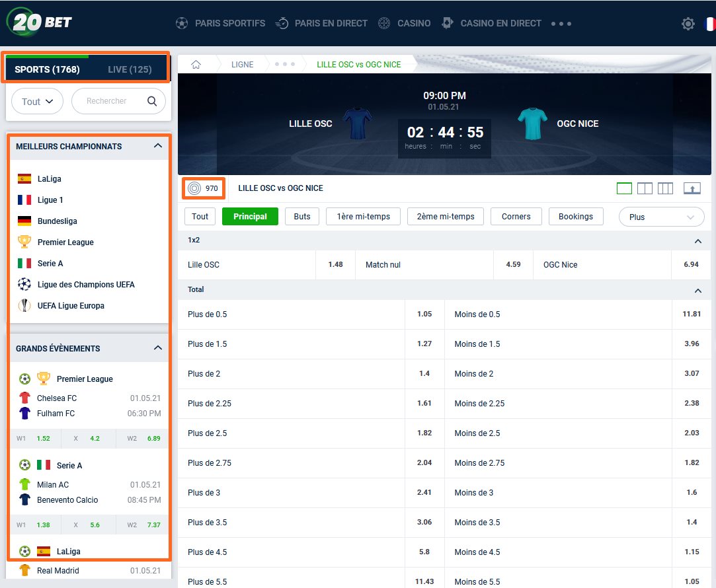Open Ligue des Champions UEFA link

[x=86, y=284]
